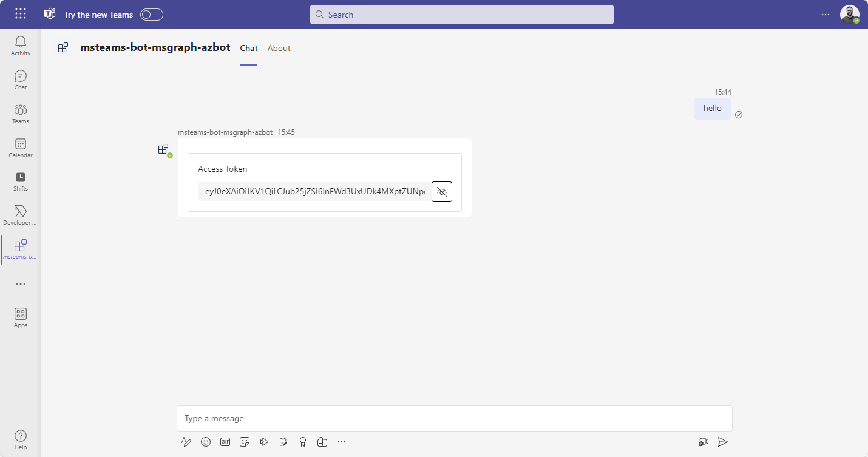Screen dimensions: 868x457
Task: Click the 15:44 timestamp above hello
Action: pyautogui.click(x=722, y=92)
